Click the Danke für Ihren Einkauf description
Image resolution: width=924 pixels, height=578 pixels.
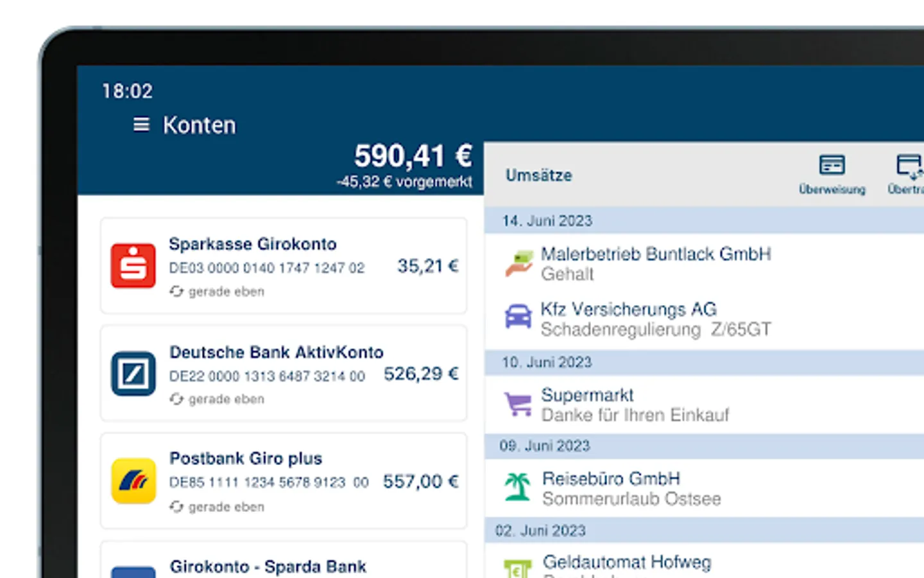635,415
